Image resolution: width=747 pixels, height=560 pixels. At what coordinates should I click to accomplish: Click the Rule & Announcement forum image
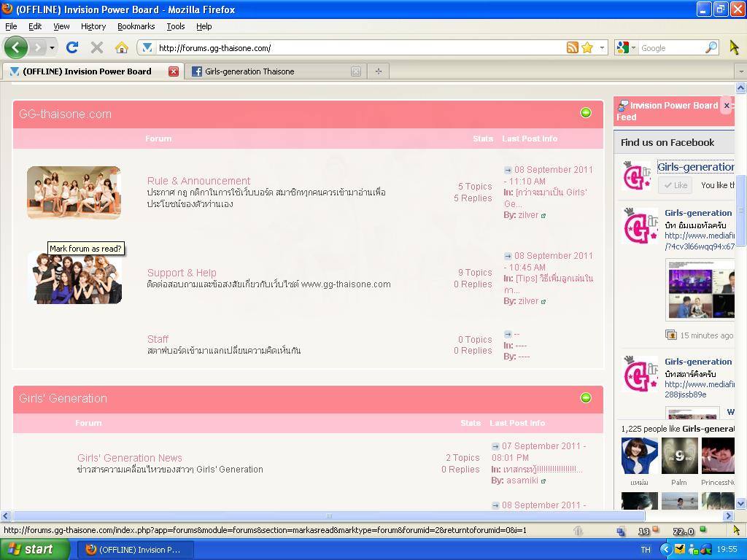[x=74, y=192]
